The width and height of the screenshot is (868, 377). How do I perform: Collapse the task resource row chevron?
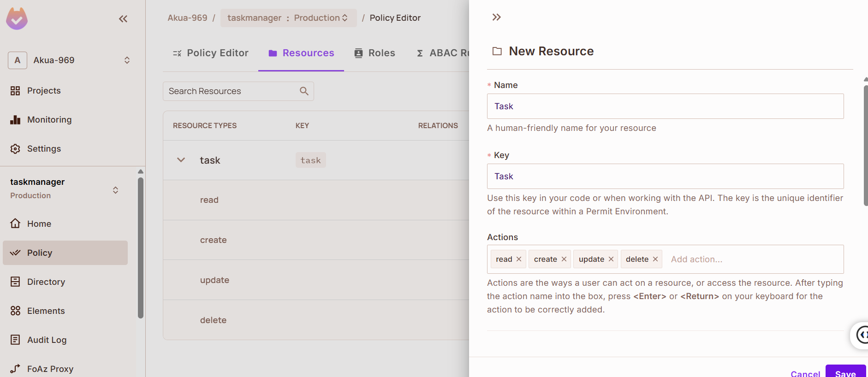click(x=181, y=160)
